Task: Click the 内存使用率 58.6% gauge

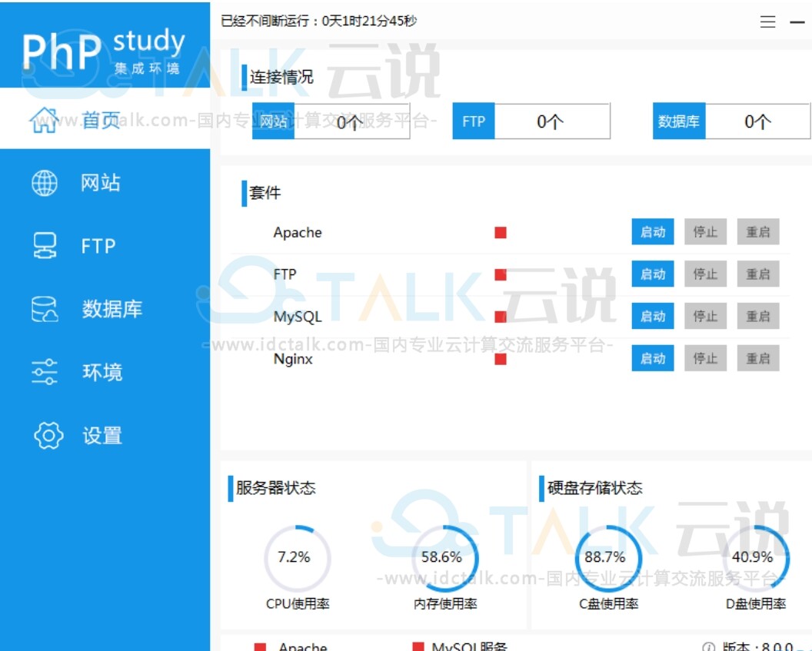Action: (x=445, y=559)
